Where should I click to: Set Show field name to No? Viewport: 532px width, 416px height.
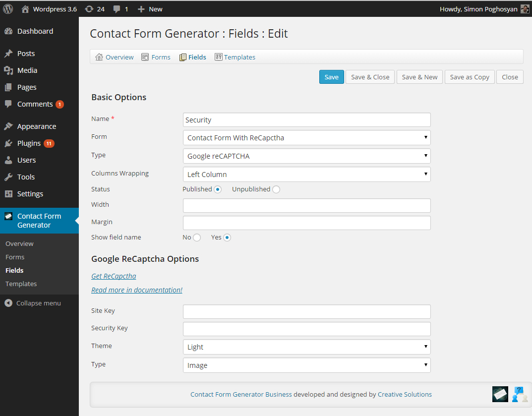(x=197, y=238)
